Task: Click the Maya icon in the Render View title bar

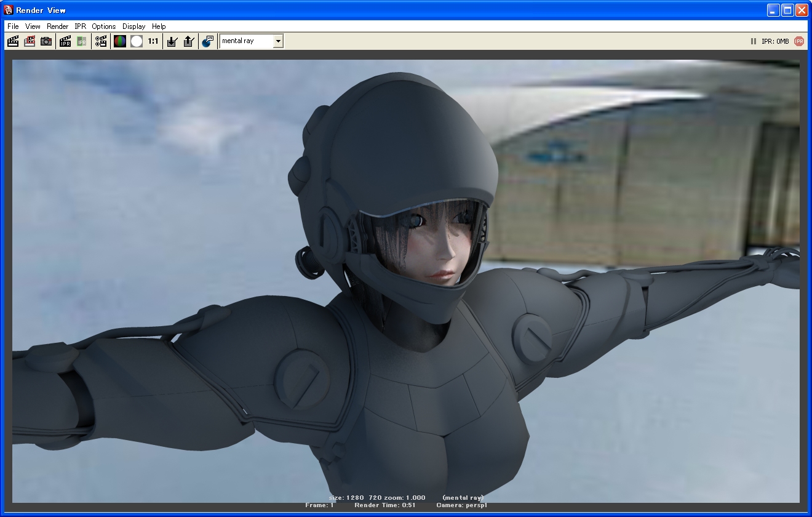Action: (9, 10)
